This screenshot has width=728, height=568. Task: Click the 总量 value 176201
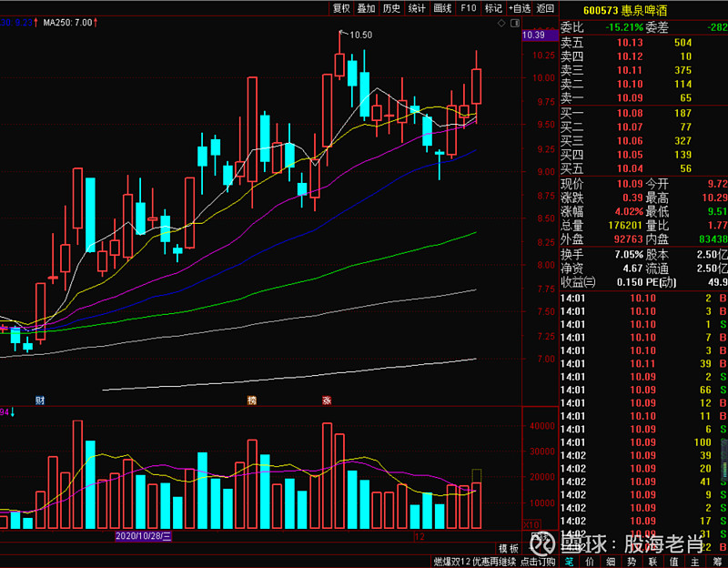[625, 226]
